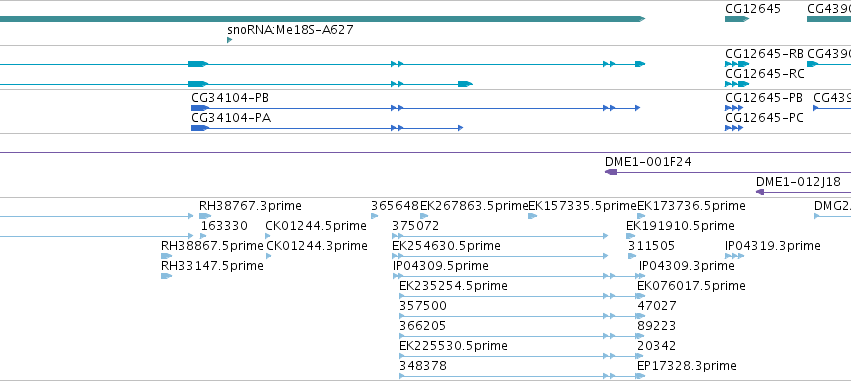Click the snoRNA:Me18S-A627 gene arrow
The height and width of the screenshot is (381, 851).
pos(230,40)
